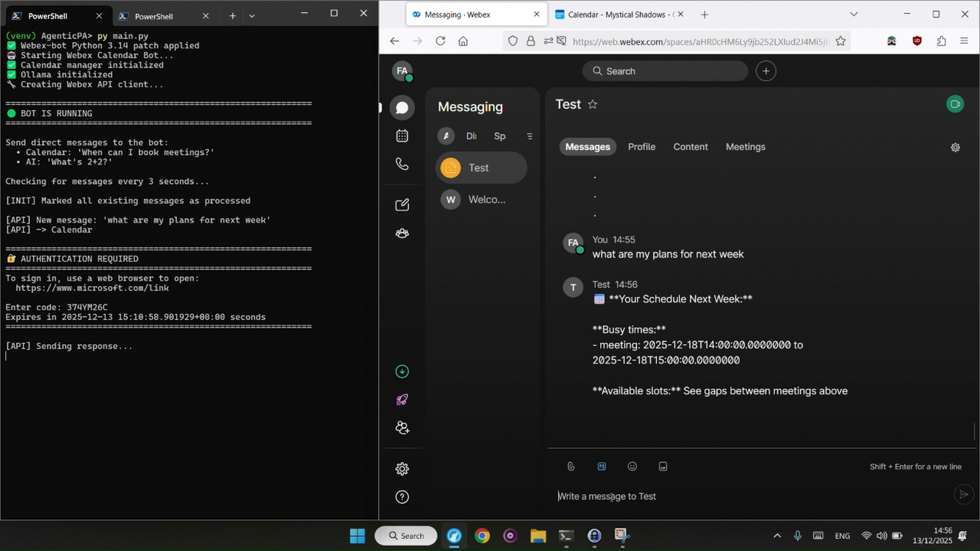980x551 pixels.
Task: Toggle Markdown formatting in the composer
Action: pos(601,466)
